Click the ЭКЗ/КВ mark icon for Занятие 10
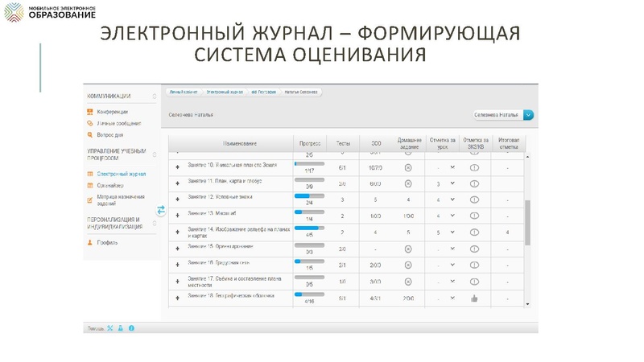The height and width of the screenshot is (362, 644). click(x=474, y=167)
